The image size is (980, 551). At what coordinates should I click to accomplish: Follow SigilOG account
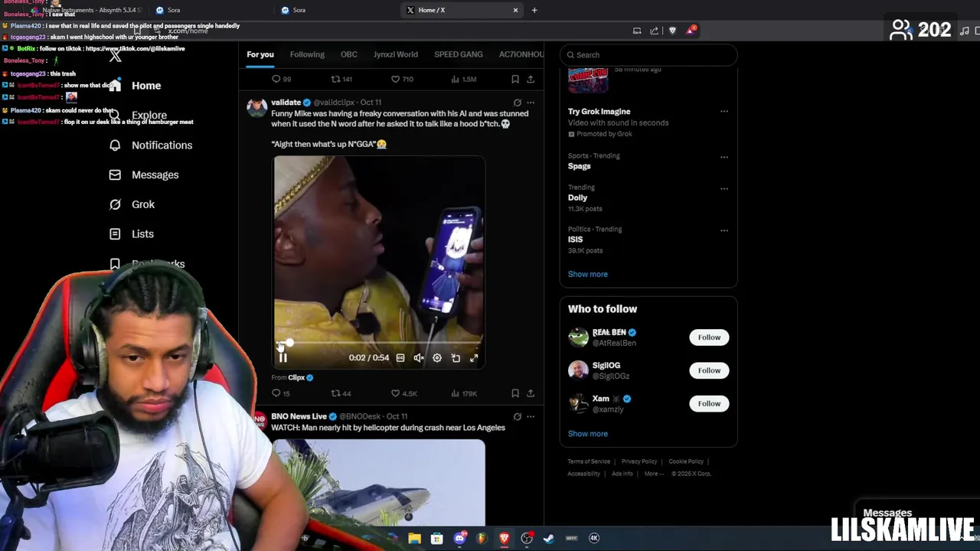click(x=709, y=370)
